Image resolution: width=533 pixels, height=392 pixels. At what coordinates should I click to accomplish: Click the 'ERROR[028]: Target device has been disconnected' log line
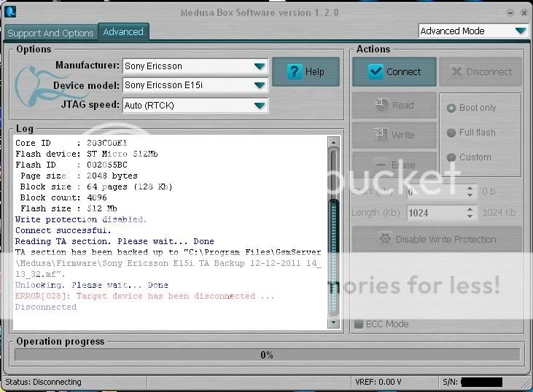(x=145, y=296)
